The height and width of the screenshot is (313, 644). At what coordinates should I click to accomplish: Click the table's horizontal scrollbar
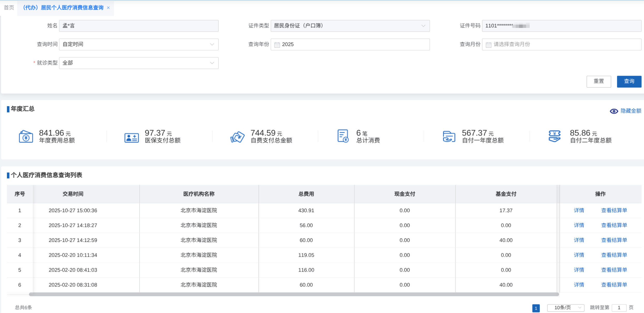tap(294, 294)
